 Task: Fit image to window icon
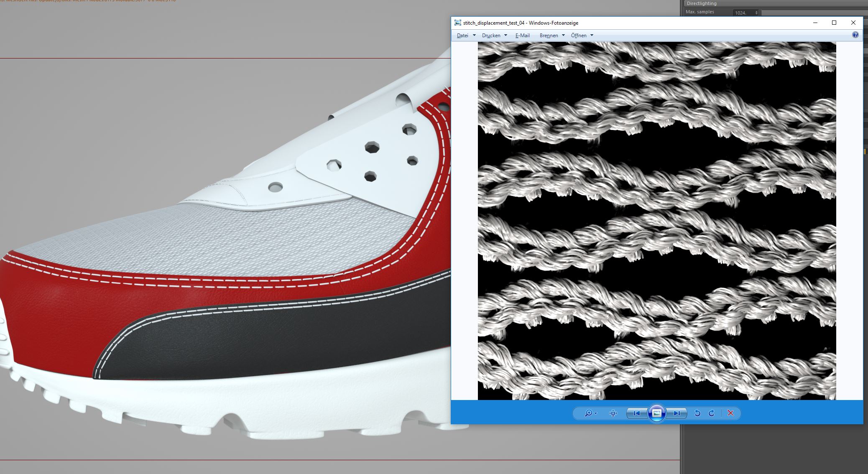[x=613, y=413]
